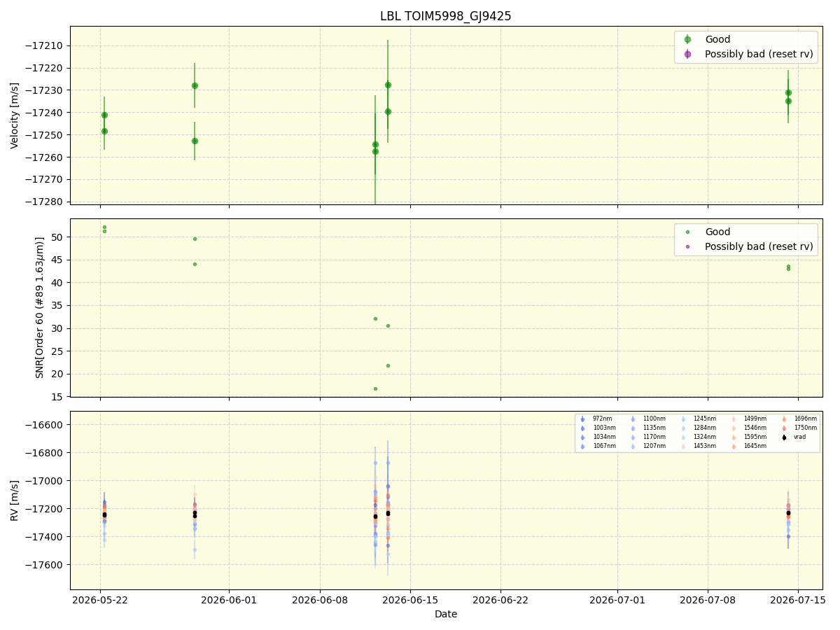Click the 2026-06-22 date tick label

[x=500, y=600]
